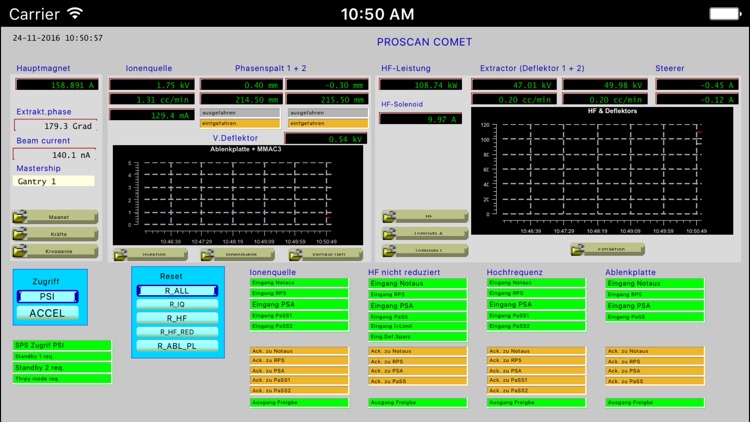Image resolution: width=750 pixels, height=422 pixels.
Task: Click Ausgang Freigabe under Ablenkplatte
Action: 655,403
